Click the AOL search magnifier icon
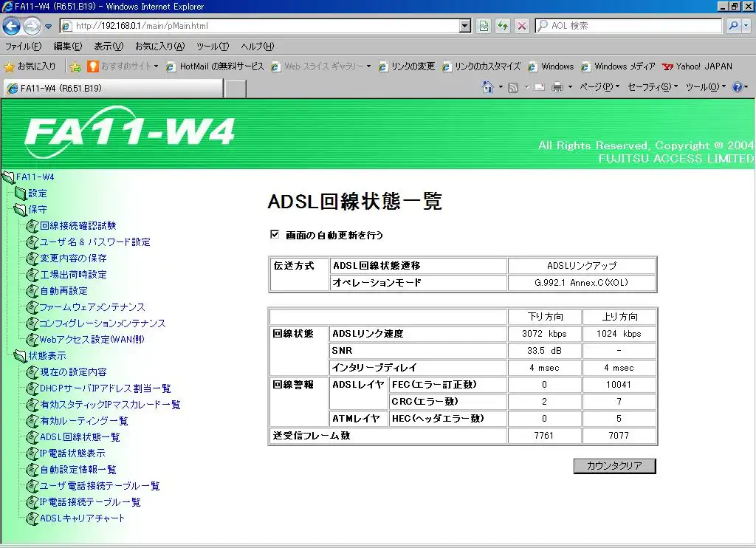This screenshot has width=756, height=548. 732,26
